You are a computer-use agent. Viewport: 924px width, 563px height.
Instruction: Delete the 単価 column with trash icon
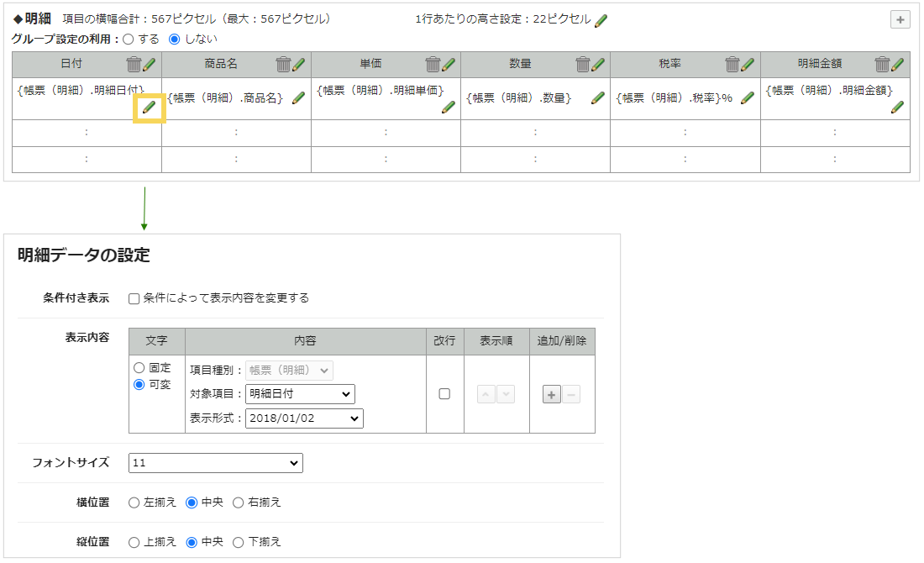(x=433, y=65)
